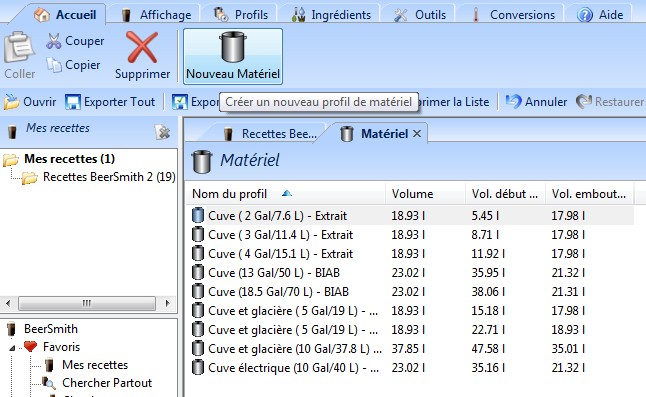
Task: Click the Restaurer redo button
Action: (x=610, y=102)
